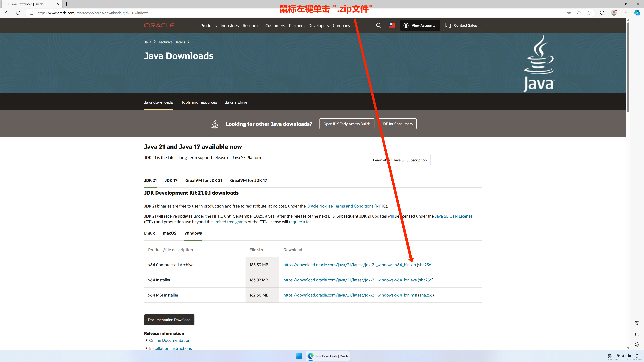This screenshot has width=644, height=362.
Task: Switch to Java archive tab
Action: [236, 102]
